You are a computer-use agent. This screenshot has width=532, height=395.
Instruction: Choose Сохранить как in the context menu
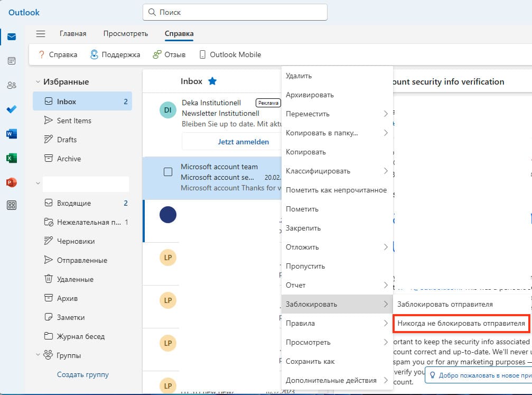pos(337,361)
